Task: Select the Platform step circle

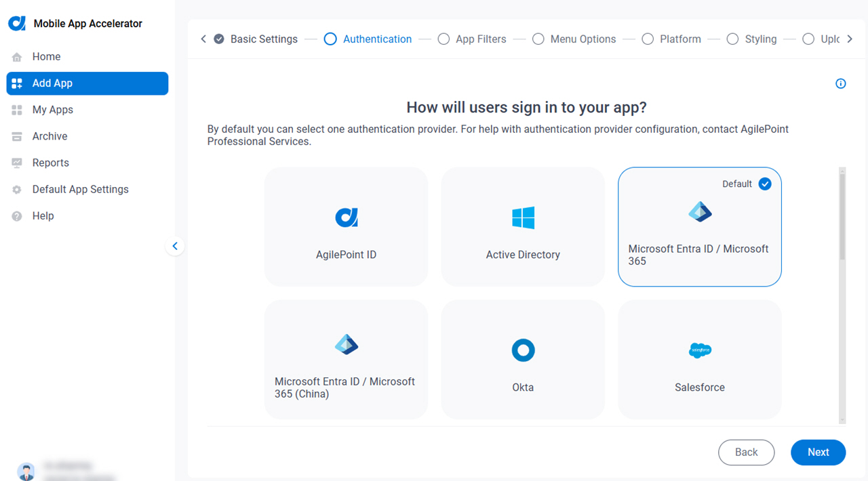Action: [x=648, y=39]
